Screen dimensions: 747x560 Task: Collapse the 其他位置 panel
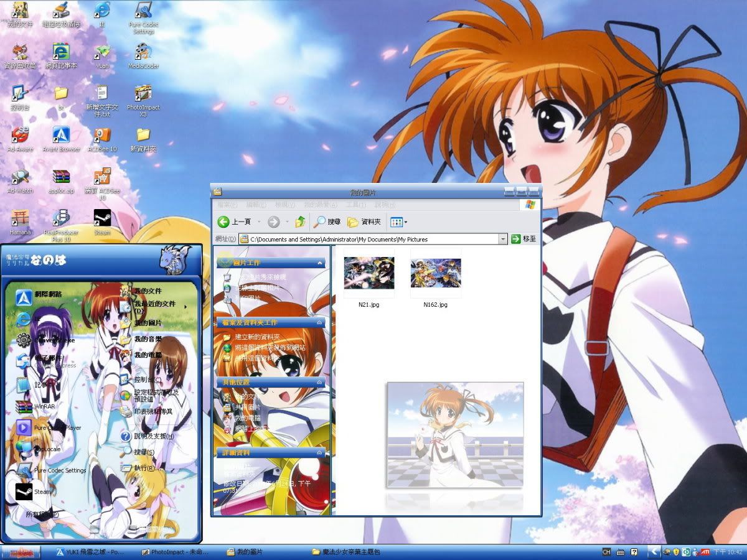coord(321,382)
